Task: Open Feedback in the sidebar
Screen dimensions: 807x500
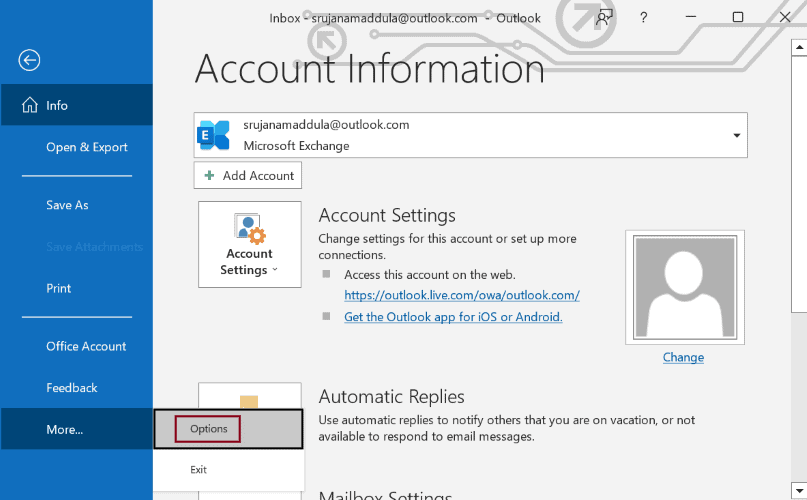Action: point(72,388)
